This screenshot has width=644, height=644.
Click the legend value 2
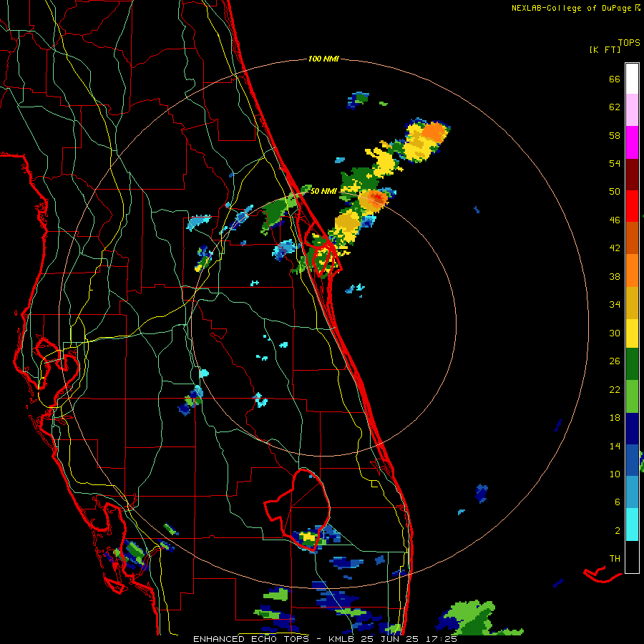[x=618, y=531]
